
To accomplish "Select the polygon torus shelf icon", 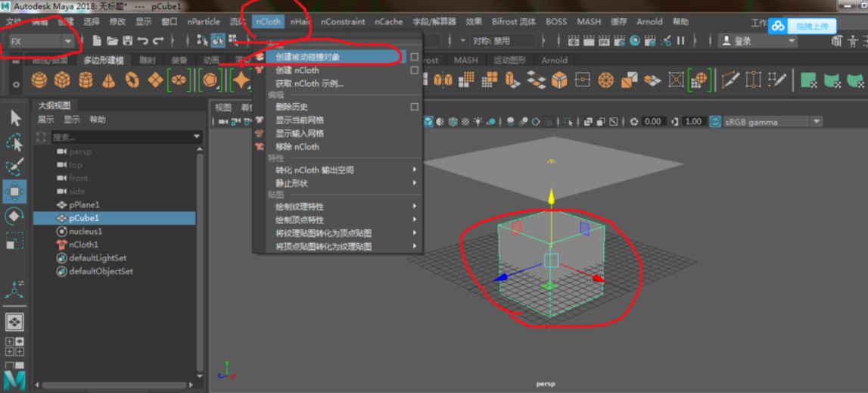I will [x=132, y=80].
